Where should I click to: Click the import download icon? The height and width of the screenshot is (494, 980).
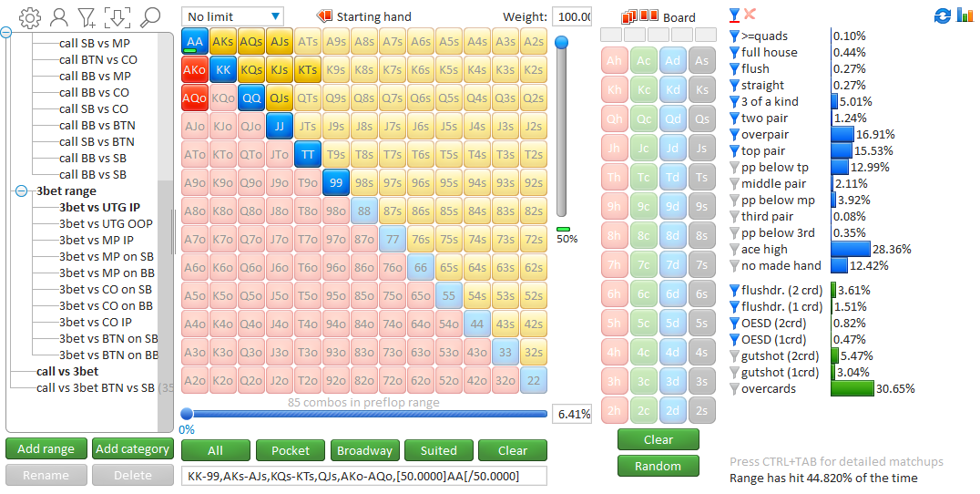(x=117, y=17)
